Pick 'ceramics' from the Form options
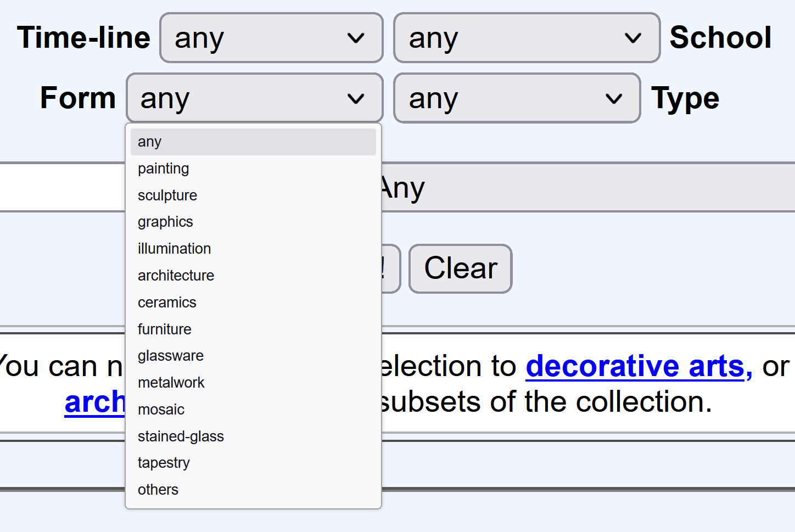 click(x=253, y=303)
